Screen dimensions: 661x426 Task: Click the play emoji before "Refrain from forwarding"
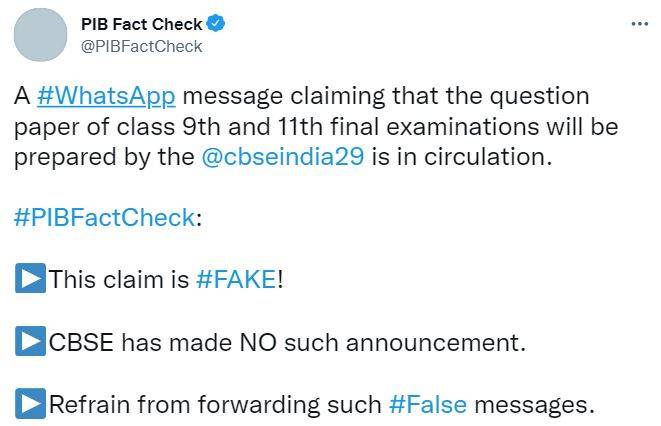tap(30, 404)
